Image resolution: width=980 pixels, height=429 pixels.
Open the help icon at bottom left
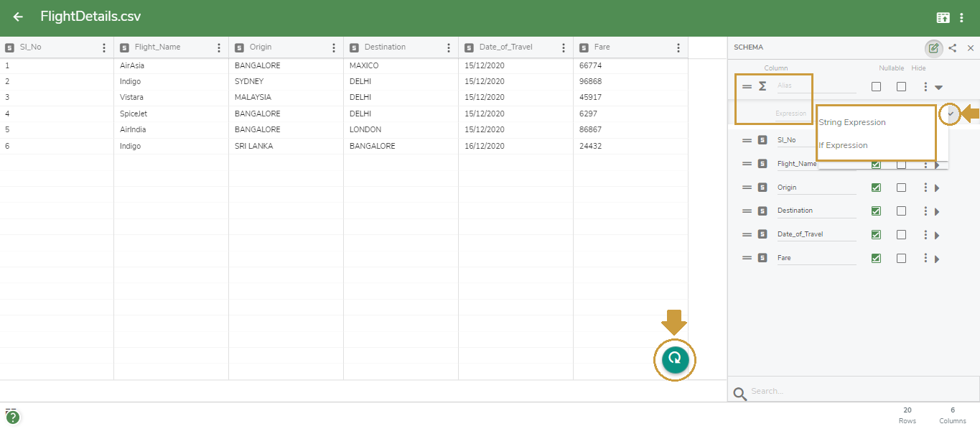point(13,416)
